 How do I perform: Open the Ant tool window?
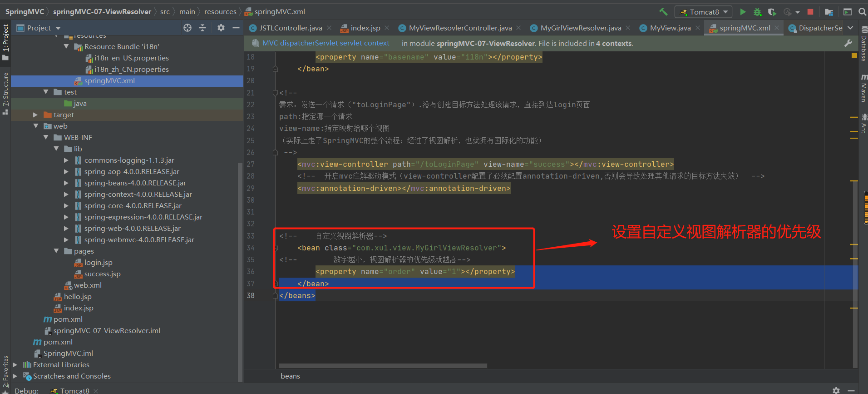point(863,123)
